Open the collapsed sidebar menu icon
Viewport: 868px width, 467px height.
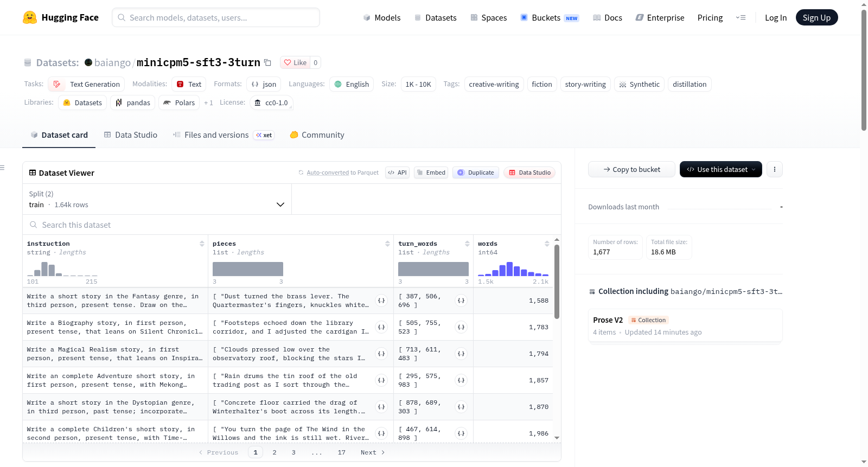click(x=2, y=168)
